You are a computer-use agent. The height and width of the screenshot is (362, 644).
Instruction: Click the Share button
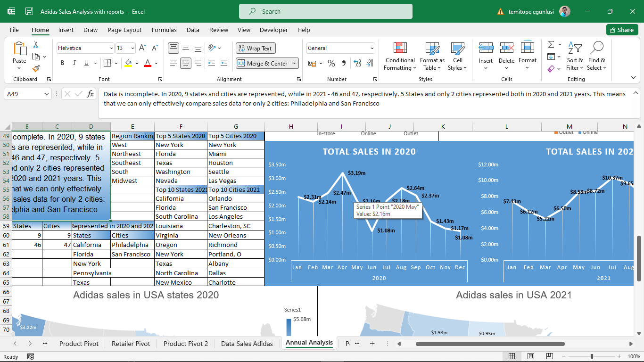pos(622,30)
